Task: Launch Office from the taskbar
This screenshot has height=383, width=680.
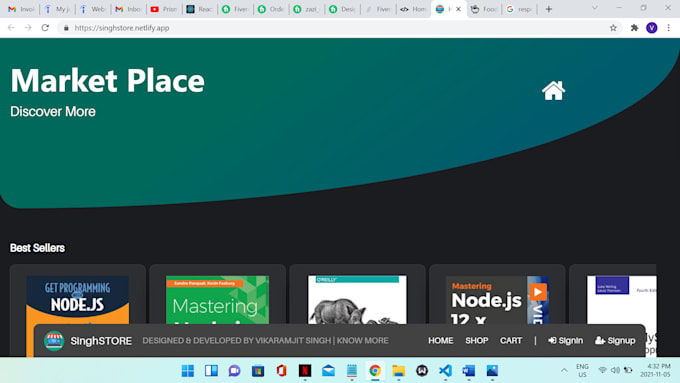Action: click(x=281, y=371)
